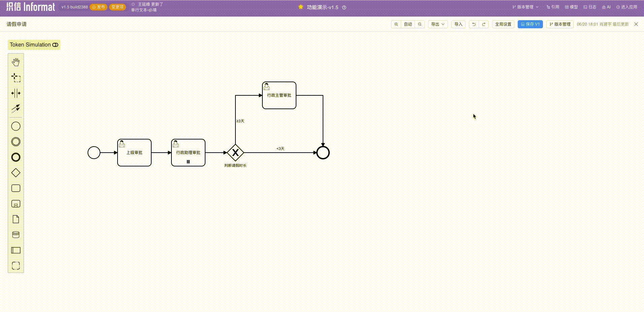Expand the end event thick-circle option
The height and width of the screenshot is (312, 644).
coord(15,157)
